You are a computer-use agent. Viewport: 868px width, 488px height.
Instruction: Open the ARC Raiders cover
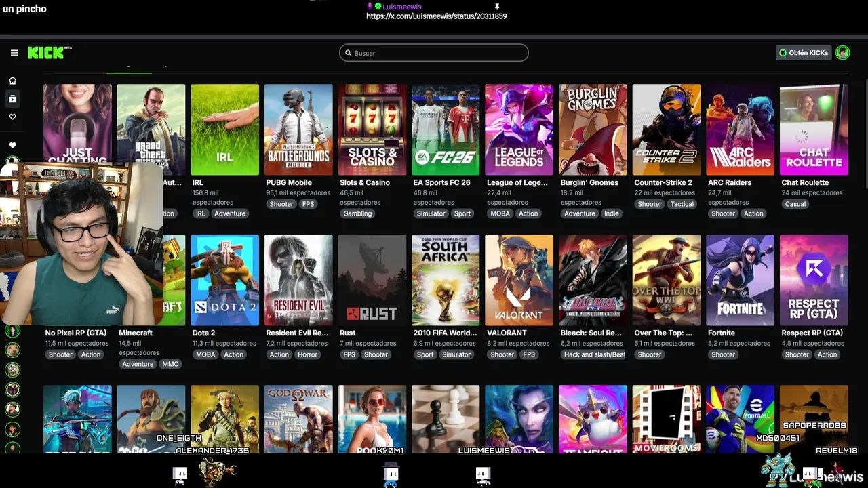tap(740, 129)
